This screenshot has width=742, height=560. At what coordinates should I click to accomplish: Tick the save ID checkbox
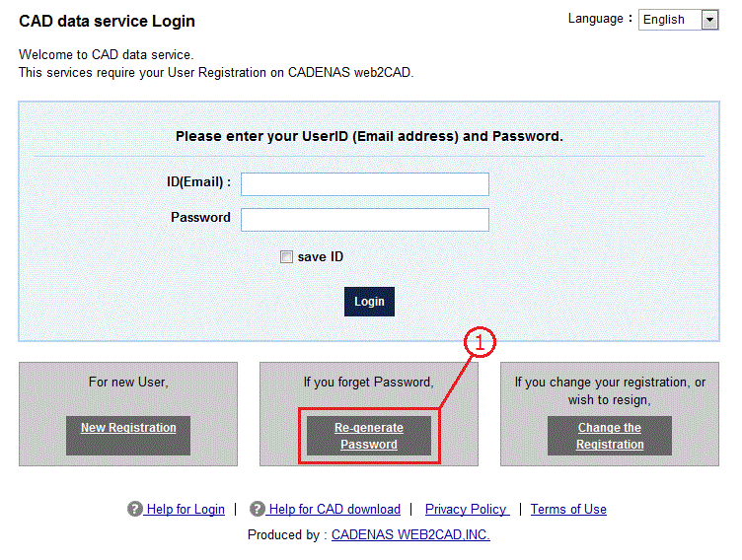[287, 257]
